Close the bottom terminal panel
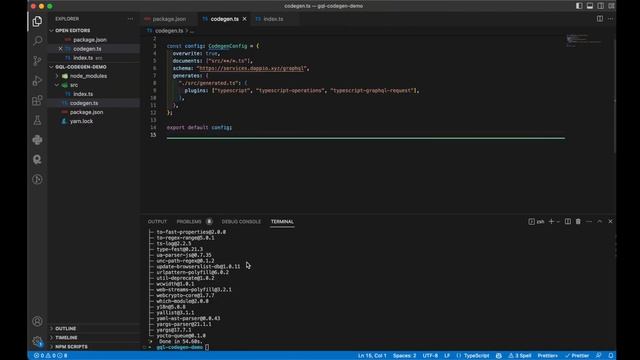Image resolution: width=640 pixels, height=360 pixels. [x=610, y=221]
